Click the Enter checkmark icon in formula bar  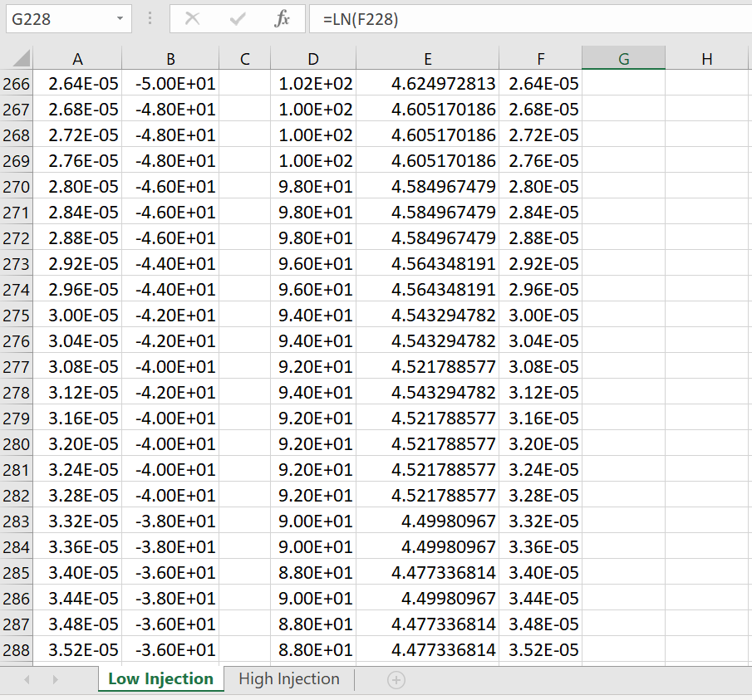(238, 19)
